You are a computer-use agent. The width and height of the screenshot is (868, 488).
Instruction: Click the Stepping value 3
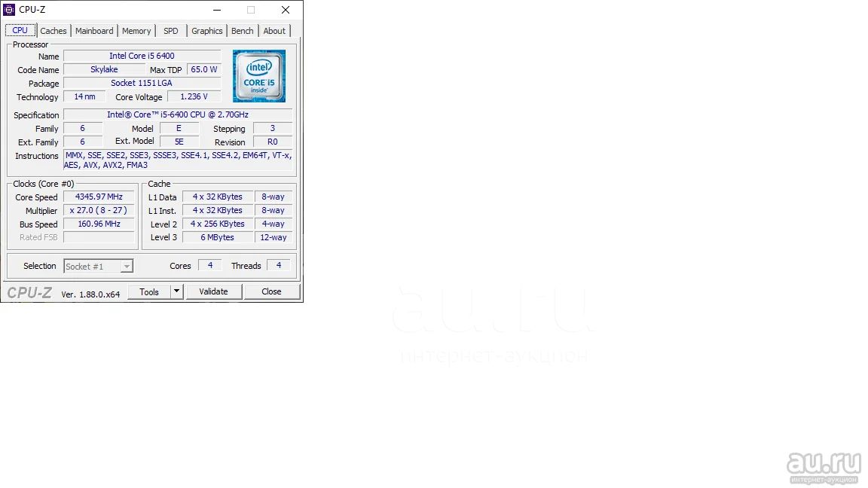[272, 128]
